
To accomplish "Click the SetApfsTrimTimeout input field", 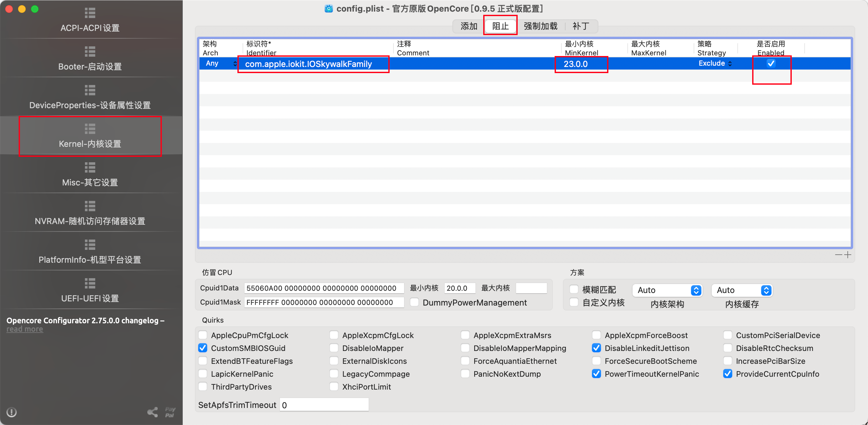I will click(x=324, y=405).
